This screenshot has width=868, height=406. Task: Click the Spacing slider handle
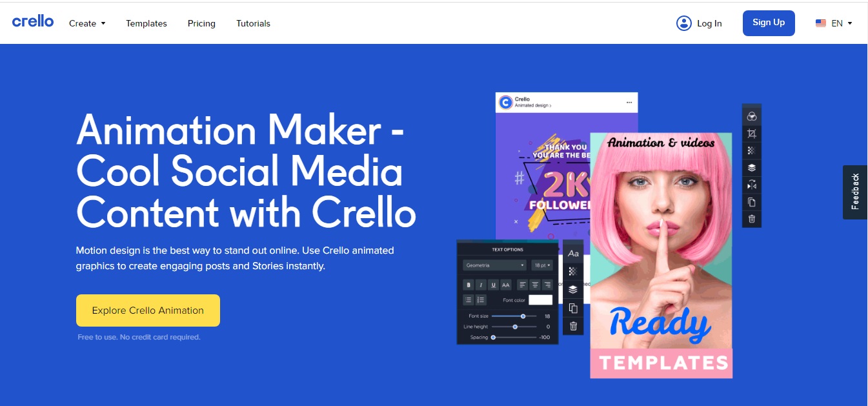[493, 337]
